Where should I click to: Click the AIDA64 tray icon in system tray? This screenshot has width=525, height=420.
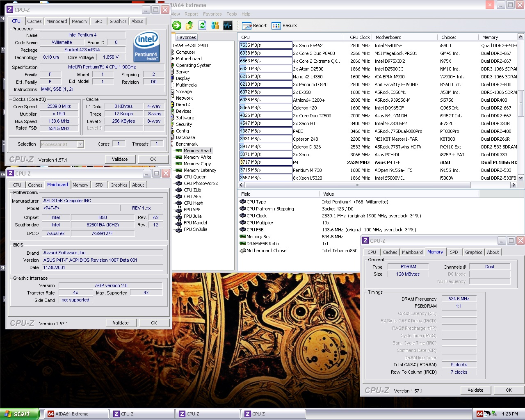(x=479, y=414)
